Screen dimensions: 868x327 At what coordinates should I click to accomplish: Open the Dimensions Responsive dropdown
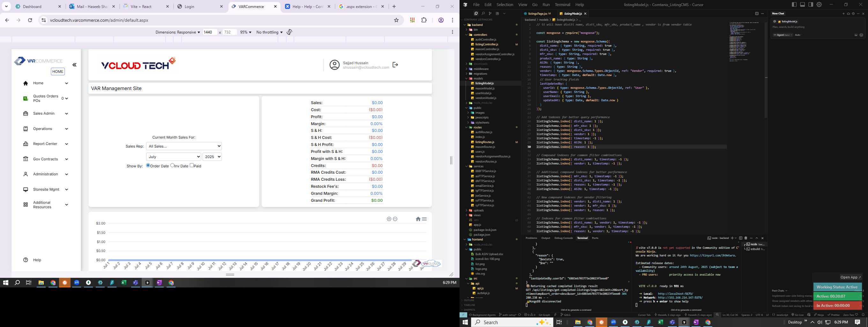[x=177, y=32]
